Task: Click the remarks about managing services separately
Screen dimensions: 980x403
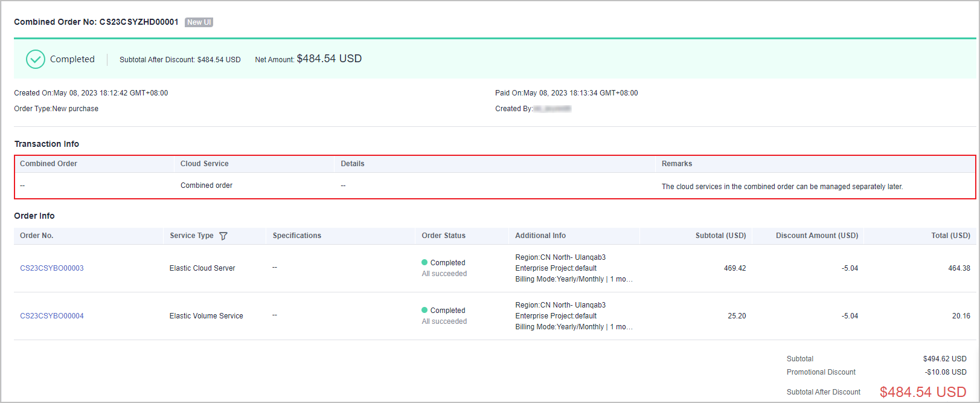Action: 783,187
